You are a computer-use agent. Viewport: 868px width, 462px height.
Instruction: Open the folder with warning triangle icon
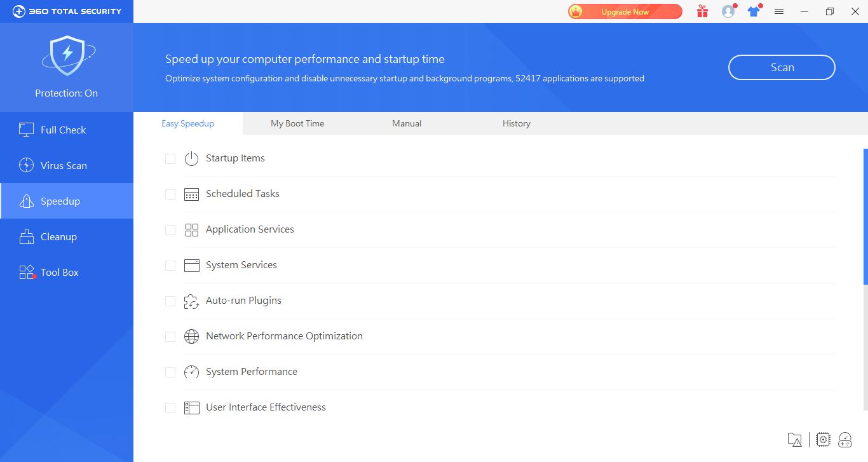pyautogui.click(x=794, y=439)
